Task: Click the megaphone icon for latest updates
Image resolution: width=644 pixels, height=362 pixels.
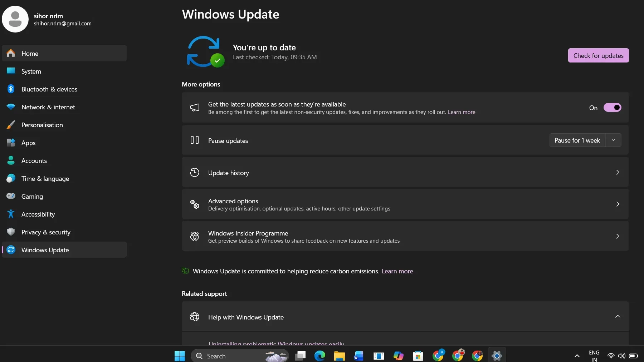Action: tap(195, 108)
